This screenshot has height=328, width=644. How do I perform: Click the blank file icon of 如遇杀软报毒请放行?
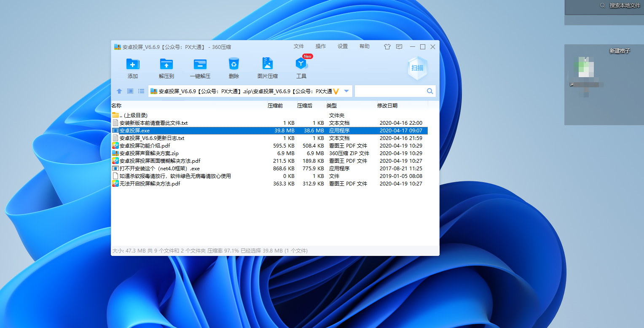click(115, 176)
